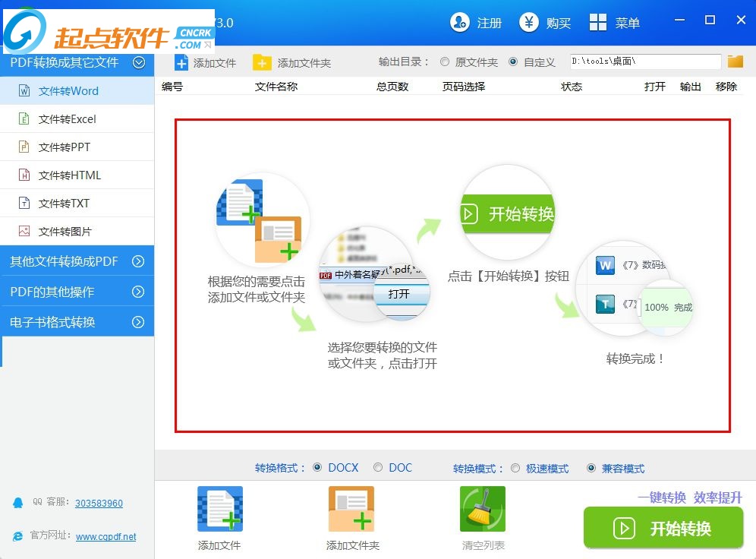Select 文件转Excel conversion option
Screen dimensions: 756x559
[77, 118]
